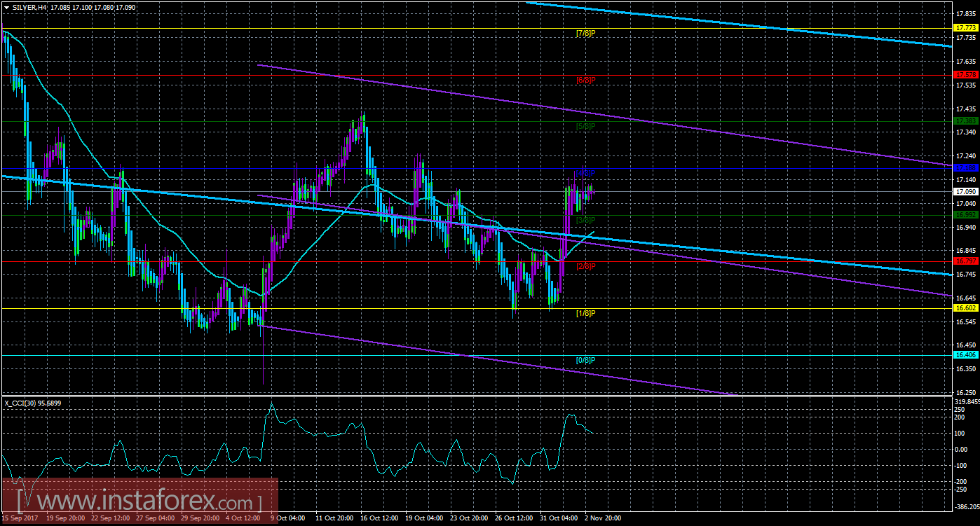Screen dimensions: 980x526
Task: Click the blue 17.188 price tag
Action: tap(966, 168)
